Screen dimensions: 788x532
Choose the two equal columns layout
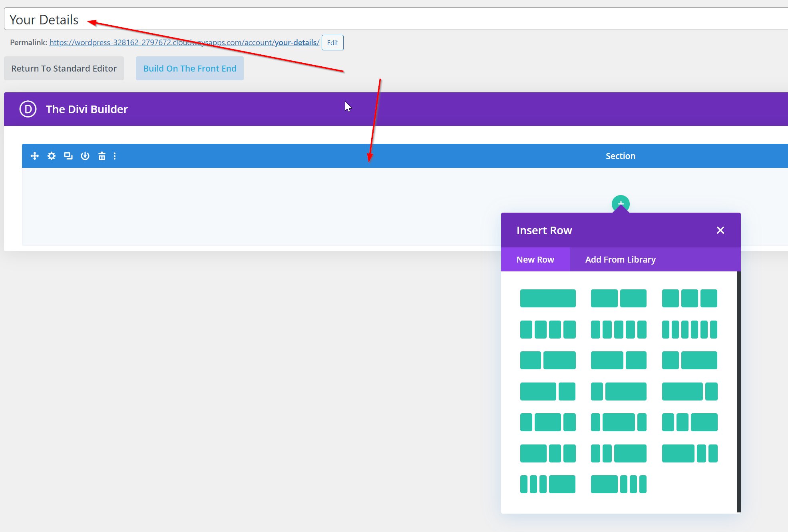pos(619,298)
